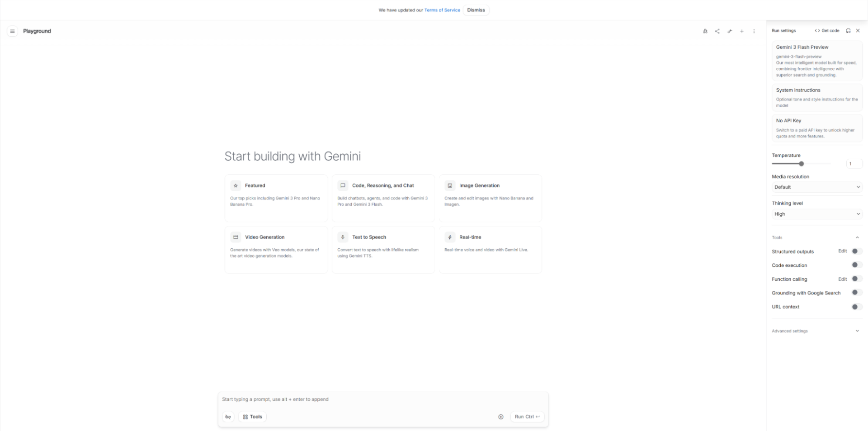Screen dimensions: 868x431
Task: Enable Structured outputs
Action: coord(855,251)
